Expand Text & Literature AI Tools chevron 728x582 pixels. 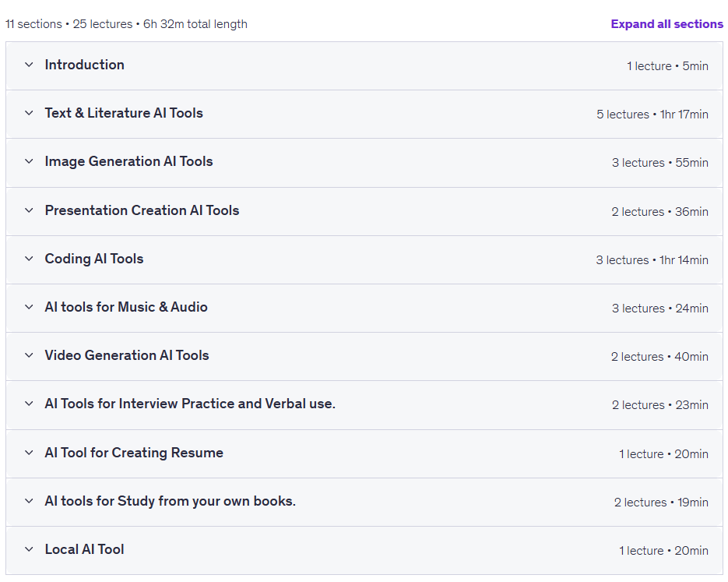point(29,113)
